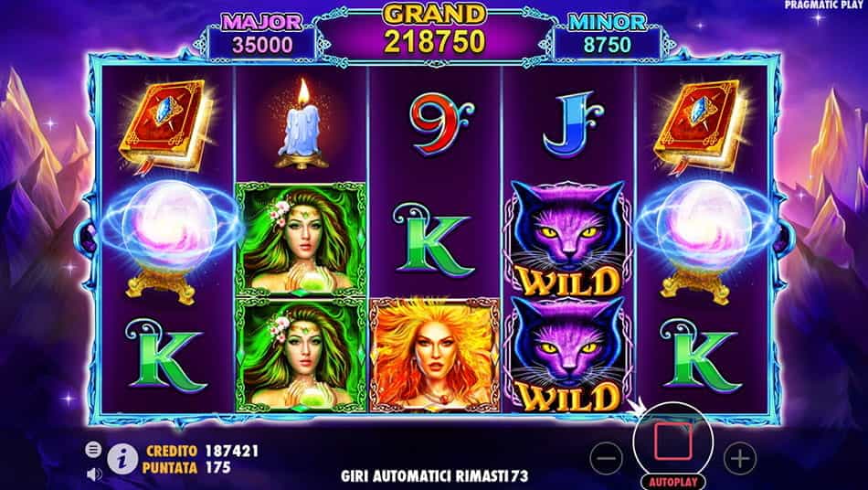This screenshot has height=490, width=868.
Task: Click the AUTOPLAY label button
Action: point(672,482)
